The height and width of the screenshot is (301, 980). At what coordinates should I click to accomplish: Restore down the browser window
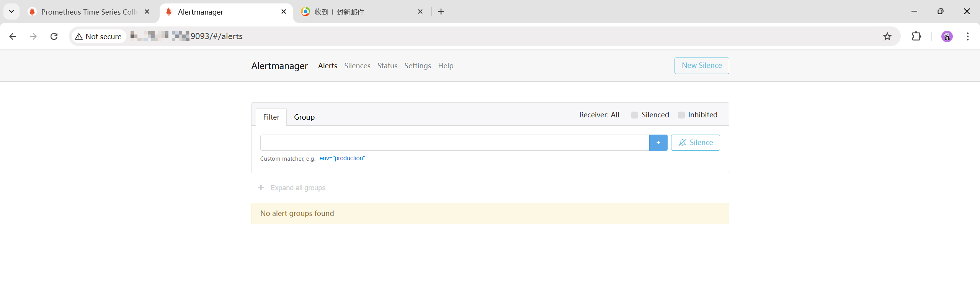[941, 12]
